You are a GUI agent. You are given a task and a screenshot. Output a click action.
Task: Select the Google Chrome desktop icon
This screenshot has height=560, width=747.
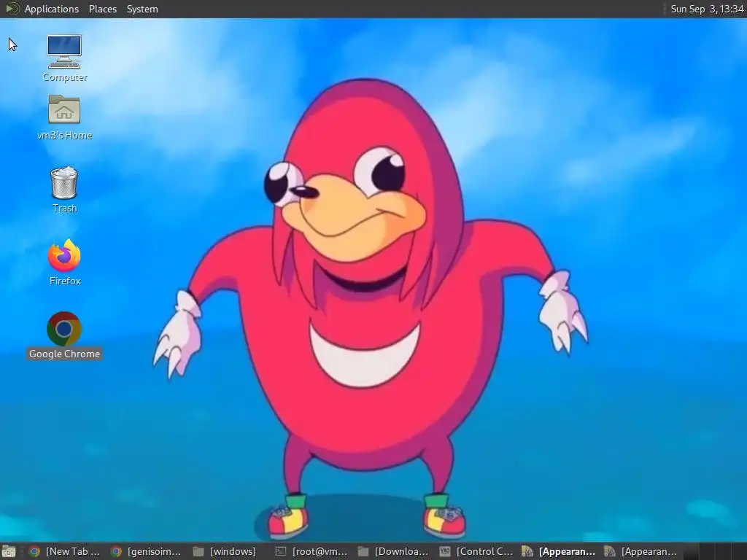(x=64, y=329)
